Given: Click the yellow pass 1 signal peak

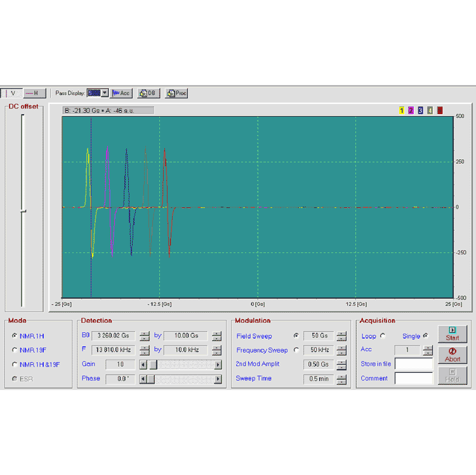Looking at the screenshot, I should [x=88, y=149].
